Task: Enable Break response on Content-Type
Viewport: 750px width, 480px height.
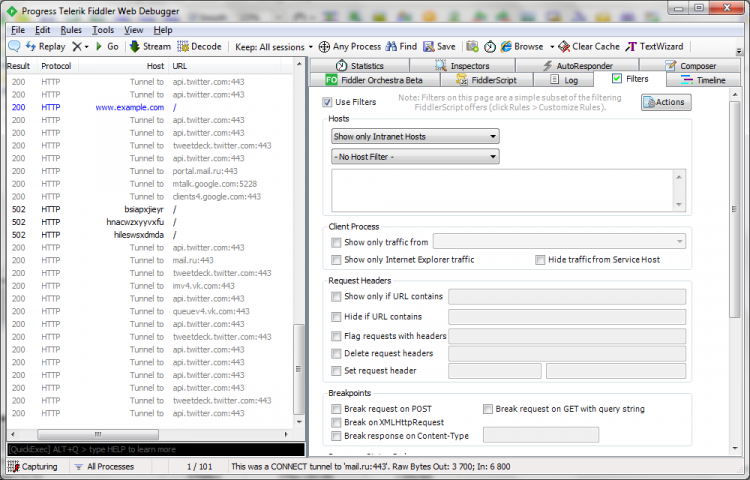Action: click(x=336, y=436)
